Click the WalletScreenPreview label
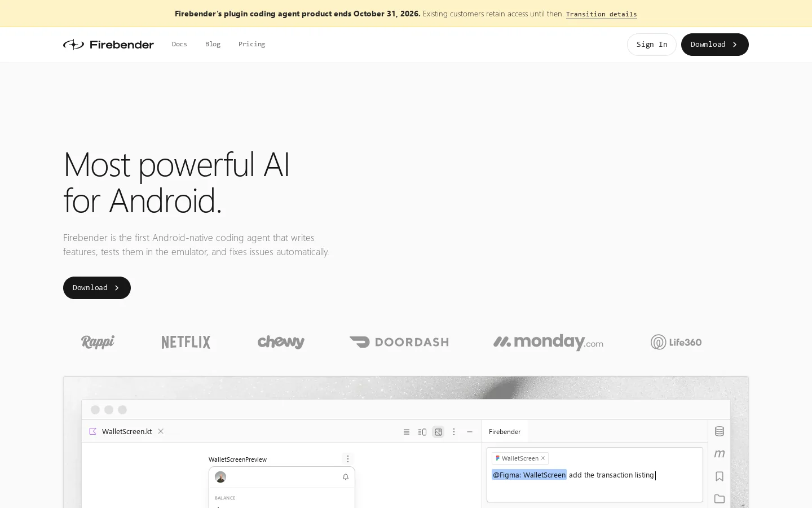Viewport: 812px width, 508px height. pos(237,459)
